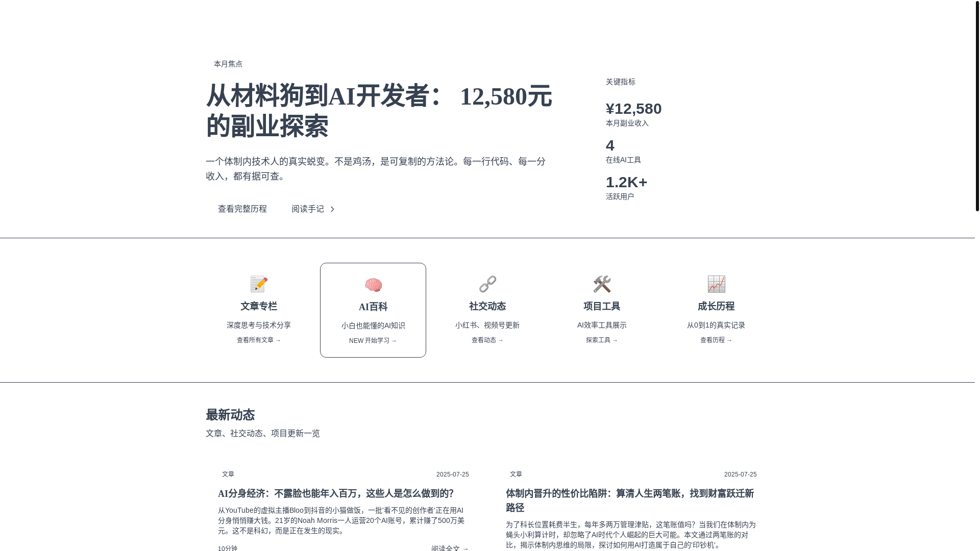The width and height of the screenshot is (980, 551).
Task: Click the chevron arrow next to 阅读手记
Action: (x=332, y=209)
